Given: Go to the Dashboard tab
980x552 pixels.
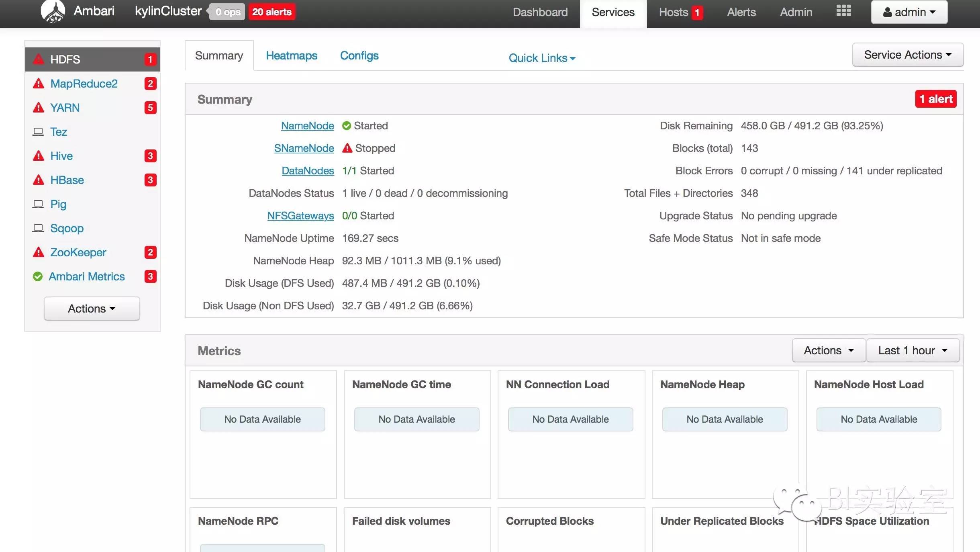Looking at the screenshot, I should click(540, 12).
